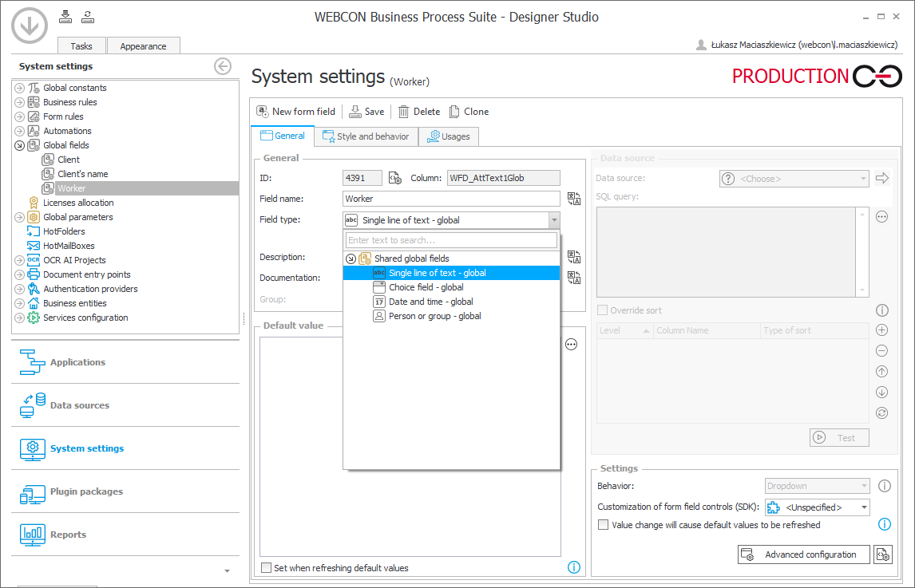Click the Save button

[x=366, y=112]
